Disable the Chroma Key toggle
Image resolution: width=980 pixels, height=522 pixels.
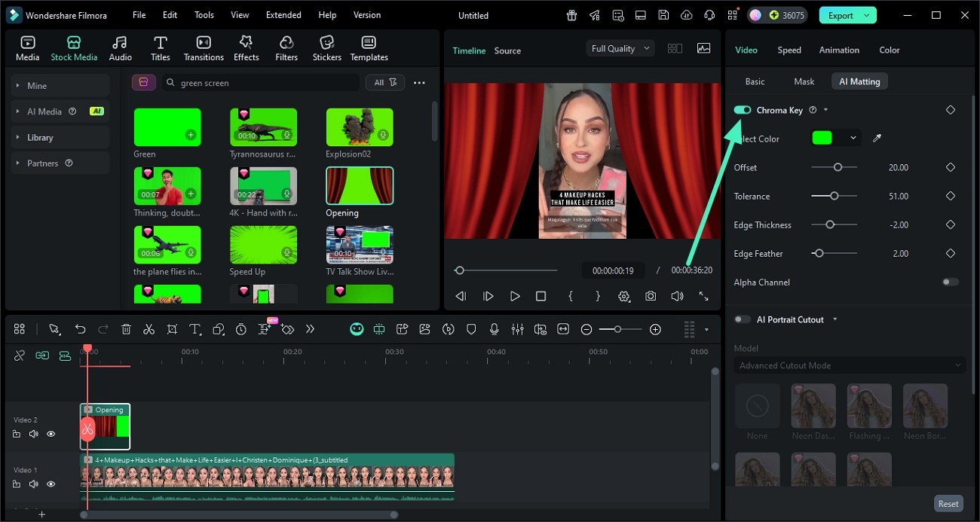[742, 110]
